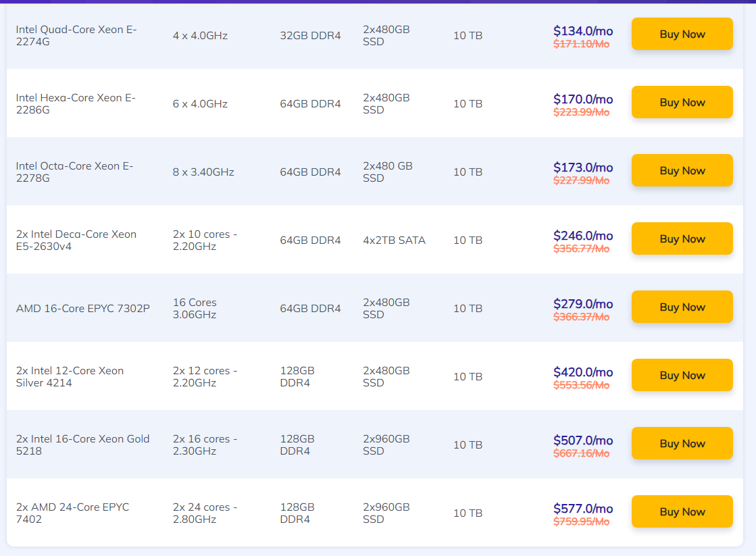Click Buy Now for Xeon Gold 5218
The width and height of the screenshot is (756, 556).
(682, 444)
